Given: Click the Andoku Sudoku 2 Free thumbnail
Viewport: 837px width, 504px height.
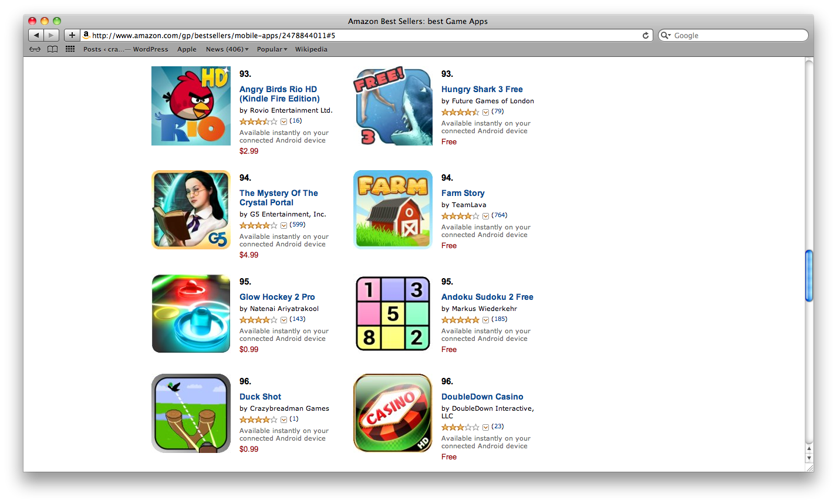Looking at the screenshot, I should pos(393,313).
